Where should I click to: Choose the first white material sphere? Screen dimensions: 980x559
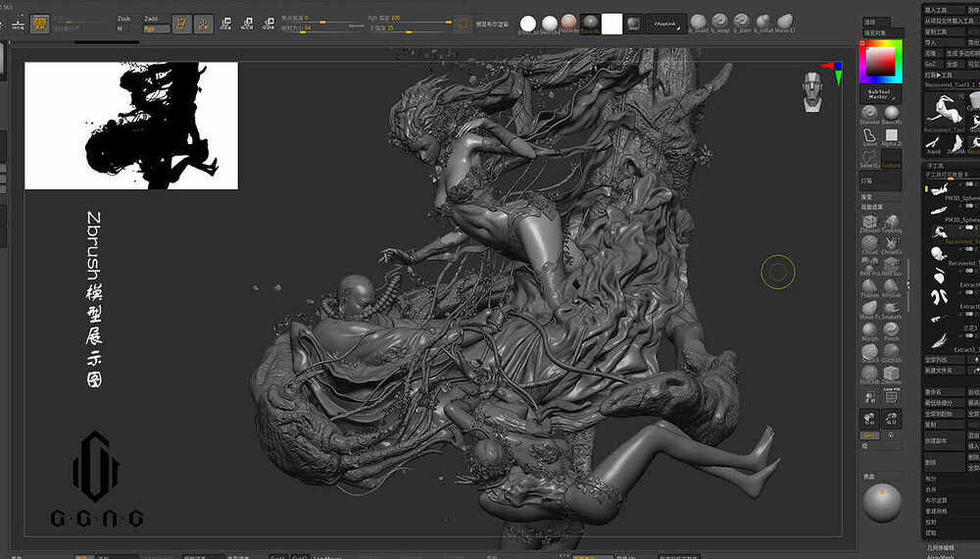pos(528,24)
